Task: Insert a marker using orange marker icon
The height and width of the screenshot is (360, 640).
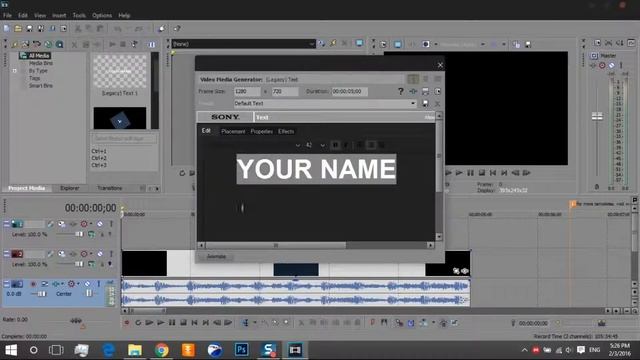Action: tap(372, 323)
